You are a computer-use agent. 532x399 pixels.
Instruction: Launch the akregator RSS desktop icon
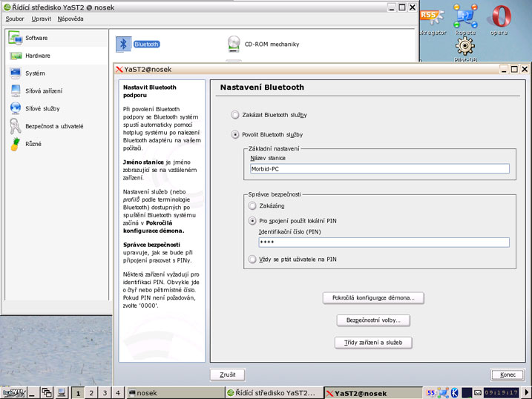(432, 17)
